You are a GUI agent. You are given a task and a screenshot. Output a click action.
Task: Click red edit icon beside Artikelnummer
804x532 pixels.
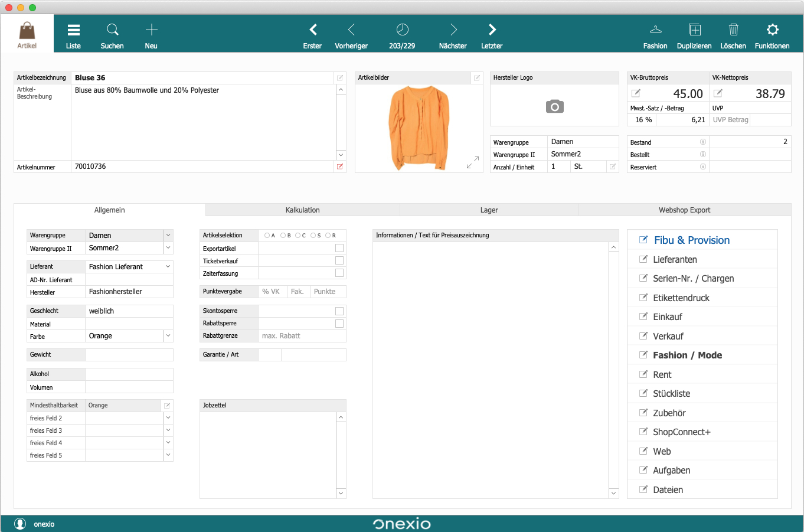coord(340,167)
